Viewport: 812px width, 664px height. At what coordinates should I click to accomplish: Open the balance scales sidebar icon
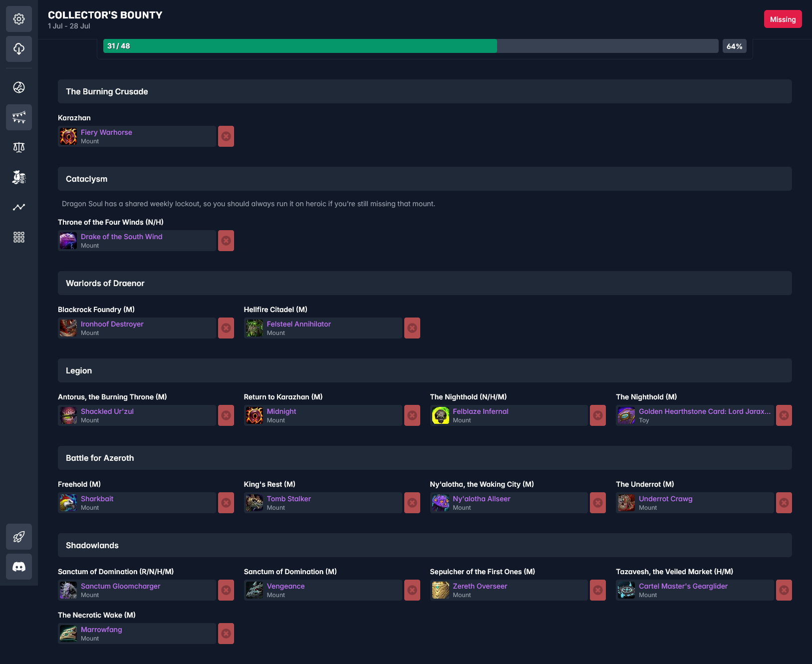click(19, 147)
